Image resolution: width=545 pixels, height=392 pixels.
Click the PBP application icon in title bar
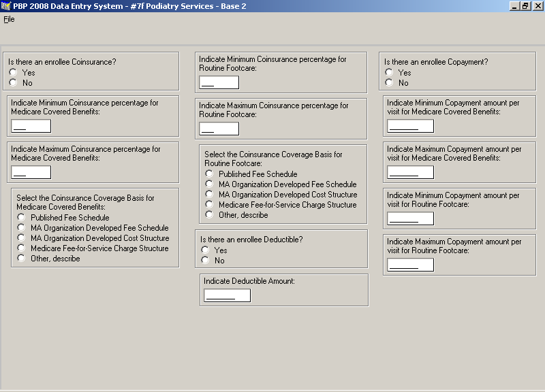point(6,5)
